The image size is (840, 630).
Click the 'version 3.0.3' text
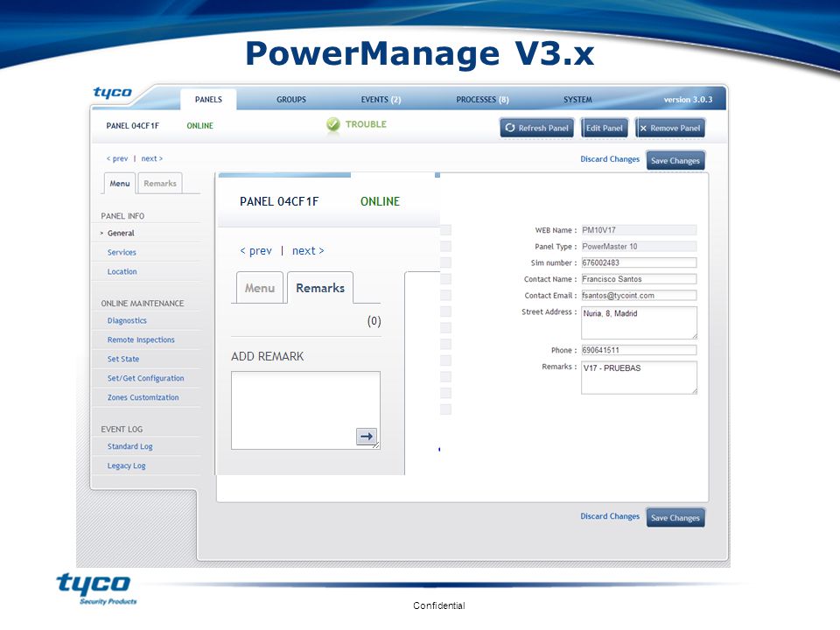[688, 100]
